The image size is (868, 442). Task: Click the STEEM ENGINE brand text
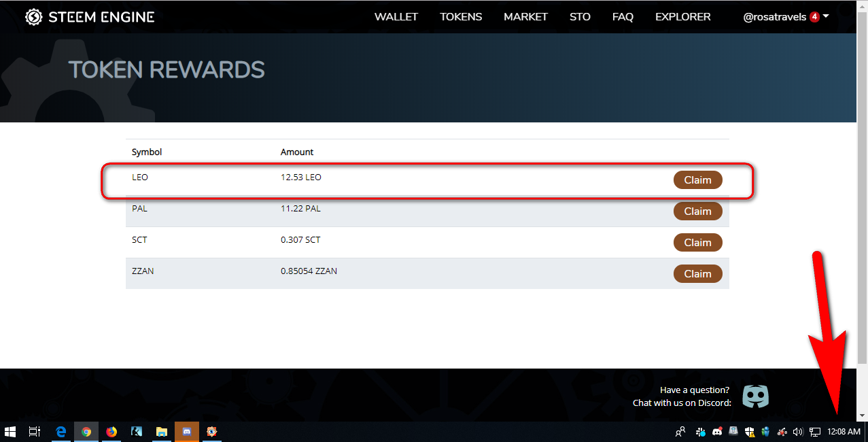[101, 17]
